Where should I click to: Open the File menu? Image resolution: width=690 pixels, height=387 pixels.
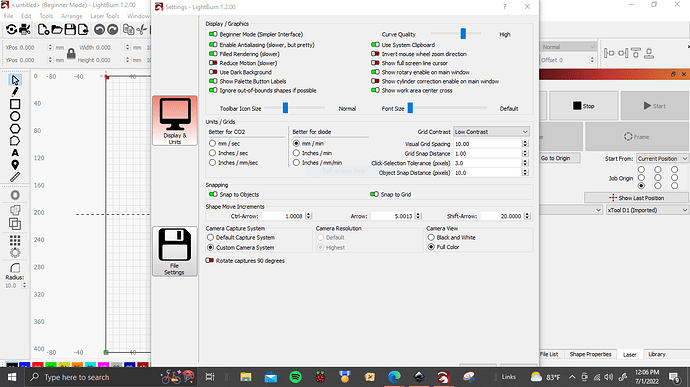click(8, 16)
